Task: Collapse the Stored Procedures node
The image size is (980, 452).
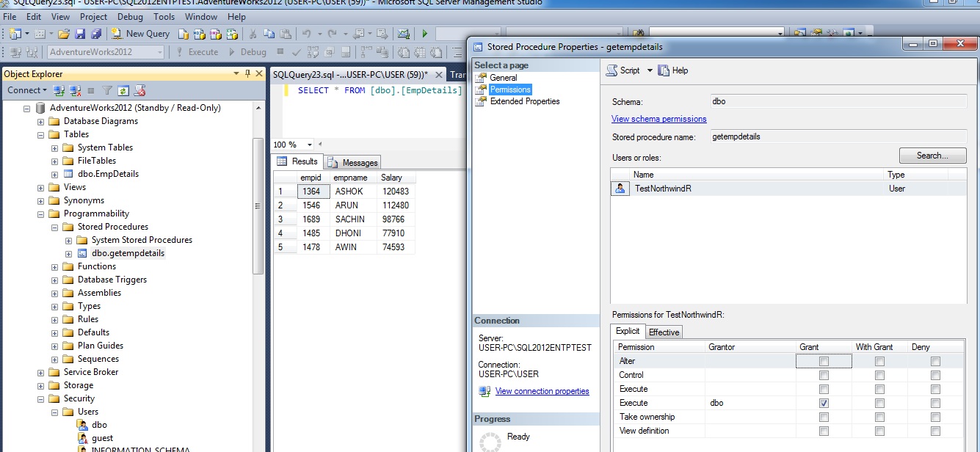Action: 54,227
